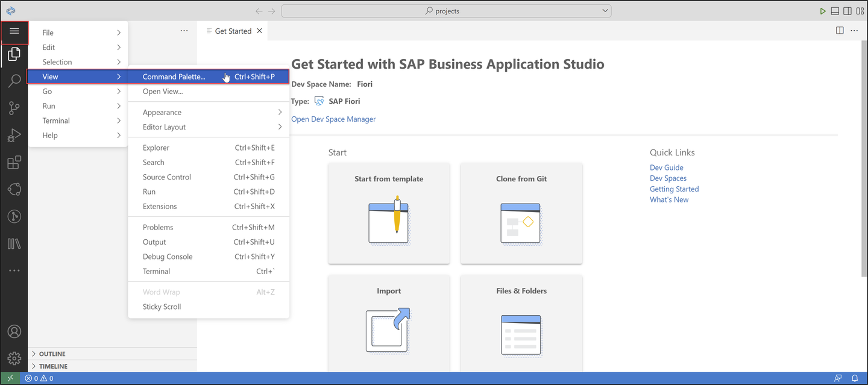
Task: Go back with the left arrow
Action: [x=259, y=11]
